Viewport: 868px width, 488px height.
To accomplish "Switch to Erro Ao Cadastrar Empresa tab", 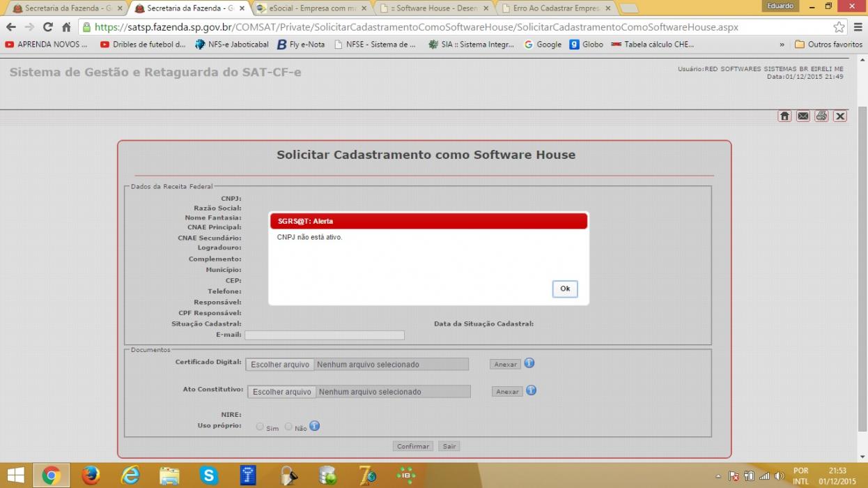I will pos(555,8).
